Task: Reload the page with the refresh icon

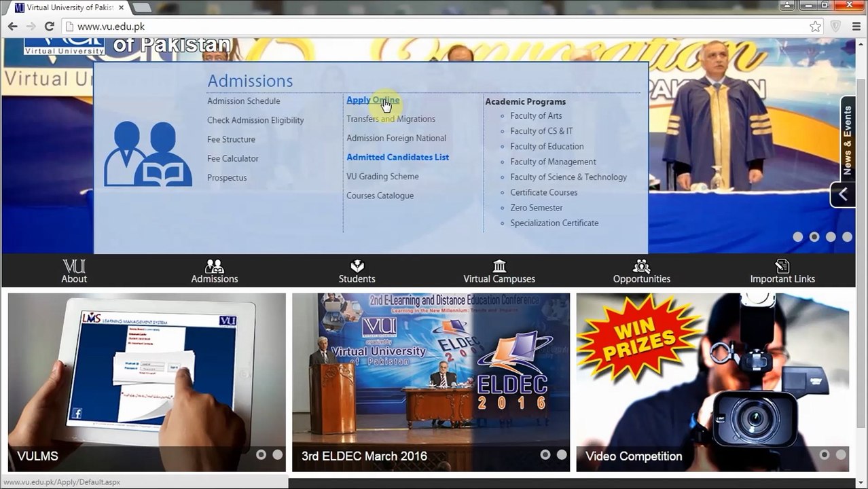Action: [x=49, y=26]
